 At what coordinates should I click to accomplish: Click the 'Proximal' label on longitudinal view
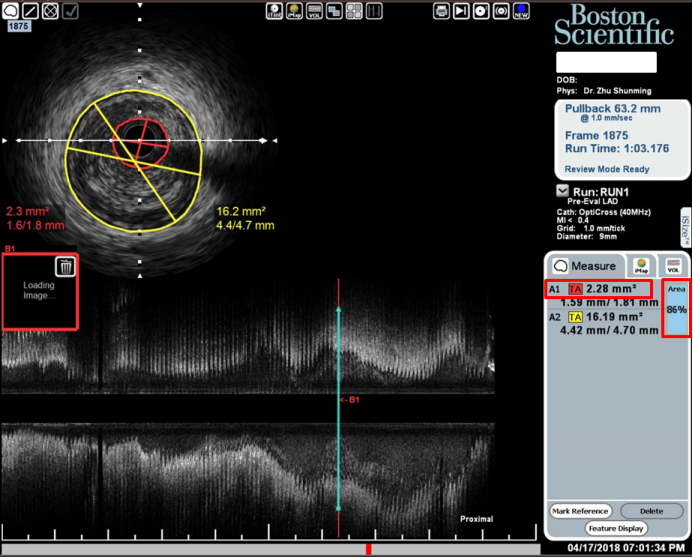pos(476,519)
